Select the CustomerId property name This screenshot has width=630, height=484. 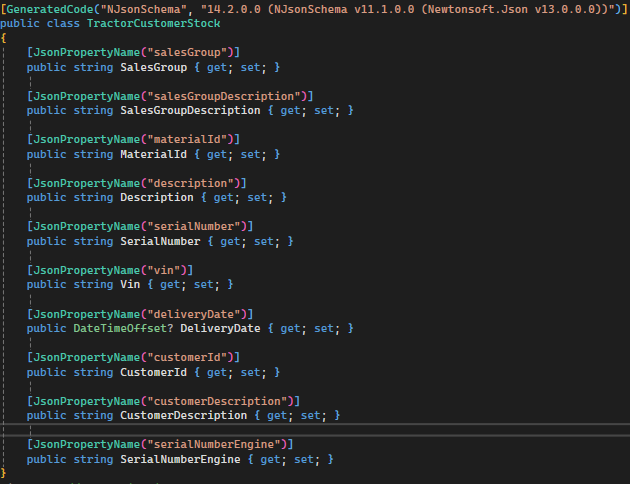tap(153, 372)
